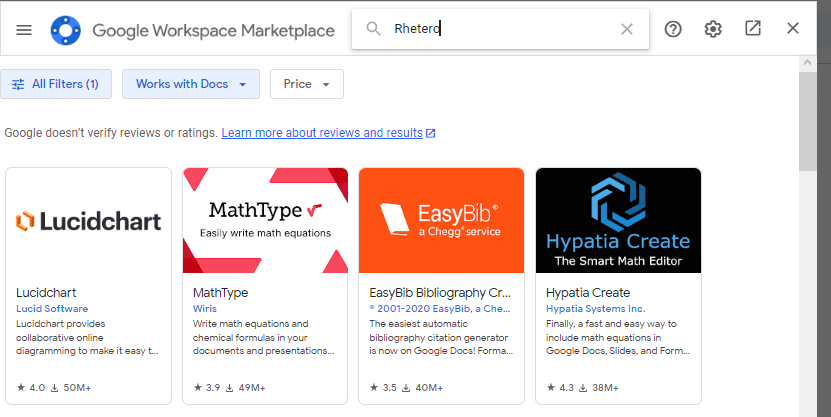Open the Hypatia Create thumbnail
The width and height of the screenshot is (831, 417).
(x=618, y=220)
